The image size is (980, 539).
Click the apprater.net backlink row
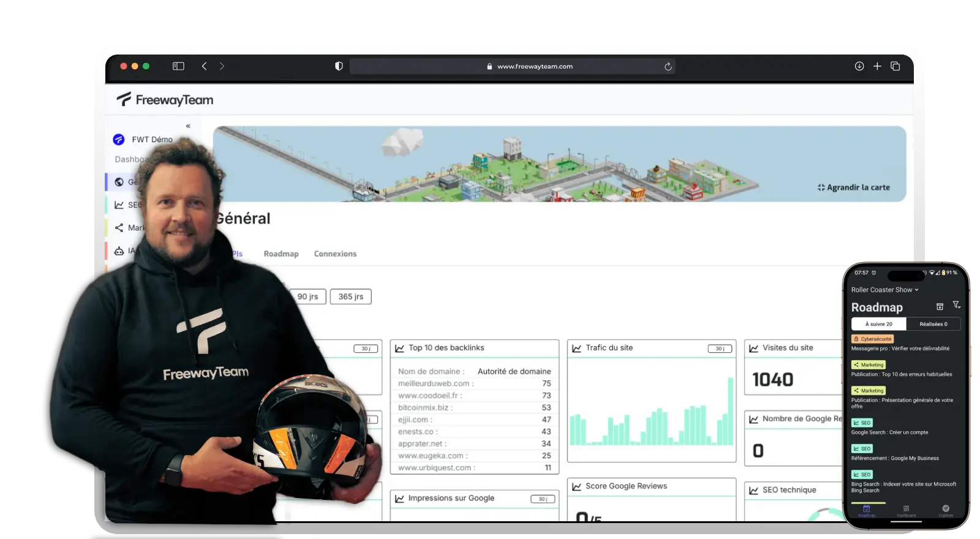click(x=475, y=443)
